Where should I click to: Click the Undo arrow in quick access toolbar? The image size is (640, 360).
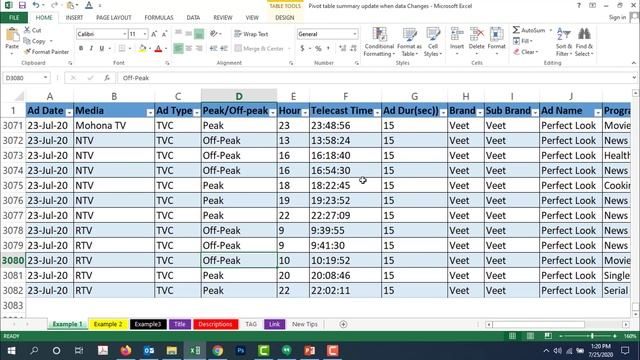pos(36,6)
